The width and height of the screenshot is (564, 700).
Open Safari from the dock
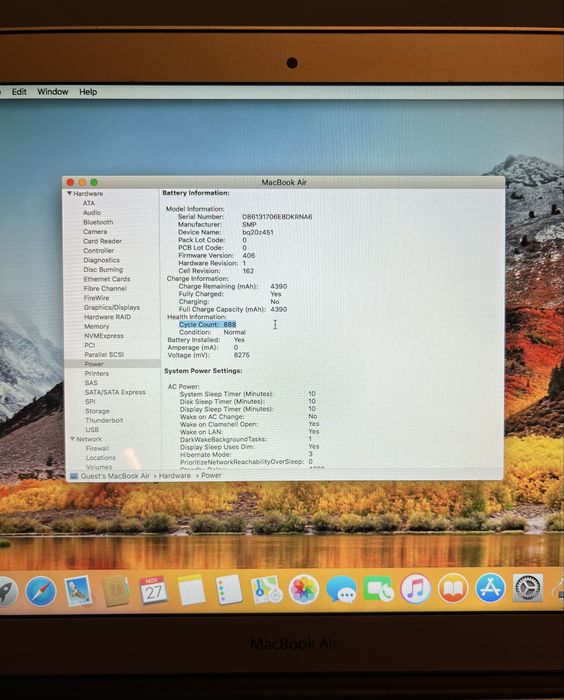pos(41,591)
